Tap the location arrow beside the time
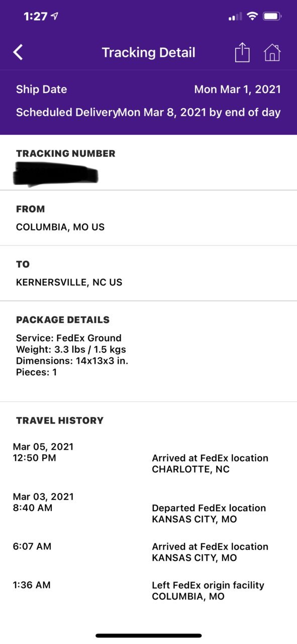 pos(55,16)
